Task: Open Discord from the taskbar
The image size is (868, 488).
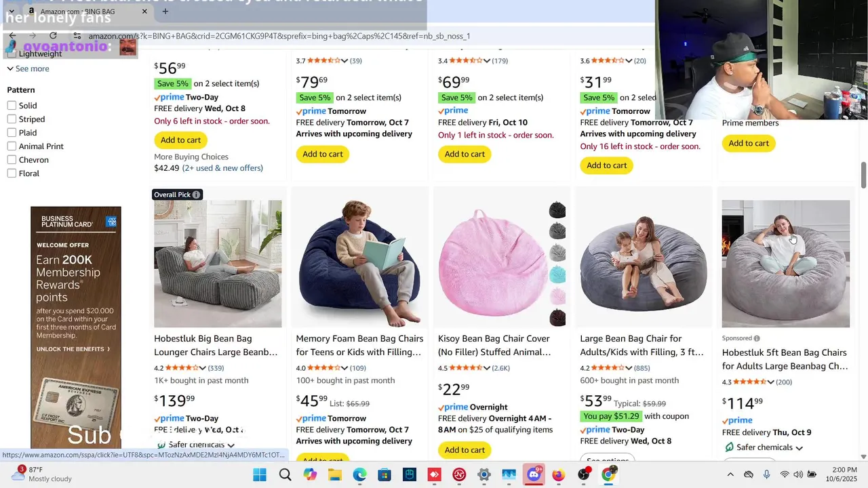Action: click(x=534, y=474)
